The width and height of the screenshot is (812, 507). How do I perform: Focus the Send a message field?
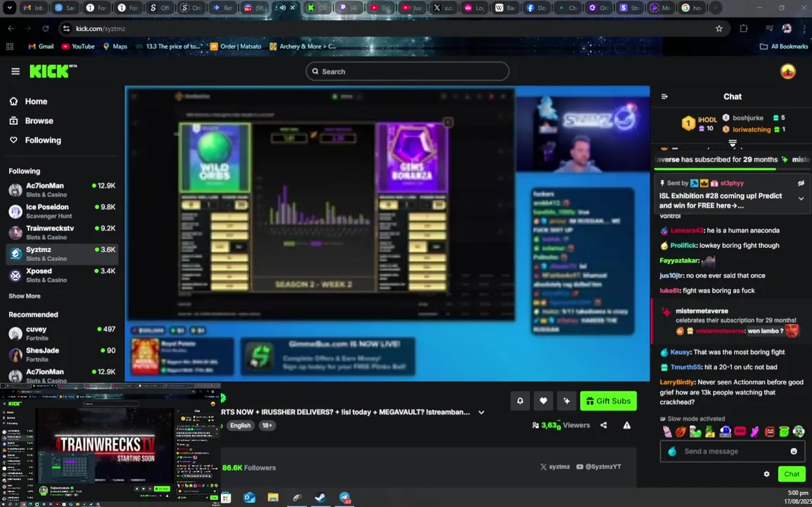732,451
